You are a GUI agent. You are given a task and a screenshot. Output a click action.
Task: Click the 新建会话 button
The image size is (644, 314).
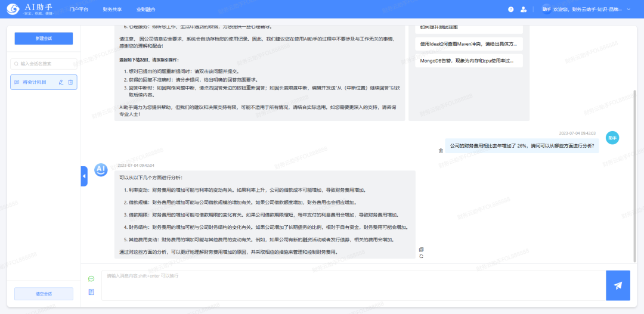point(44,38)
